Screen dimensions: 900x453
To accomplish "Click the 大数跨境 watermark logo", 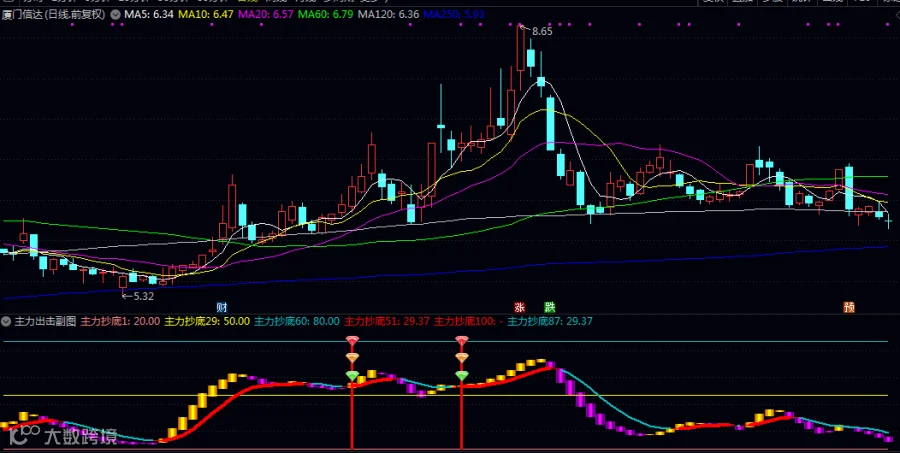I will (63, 436).
